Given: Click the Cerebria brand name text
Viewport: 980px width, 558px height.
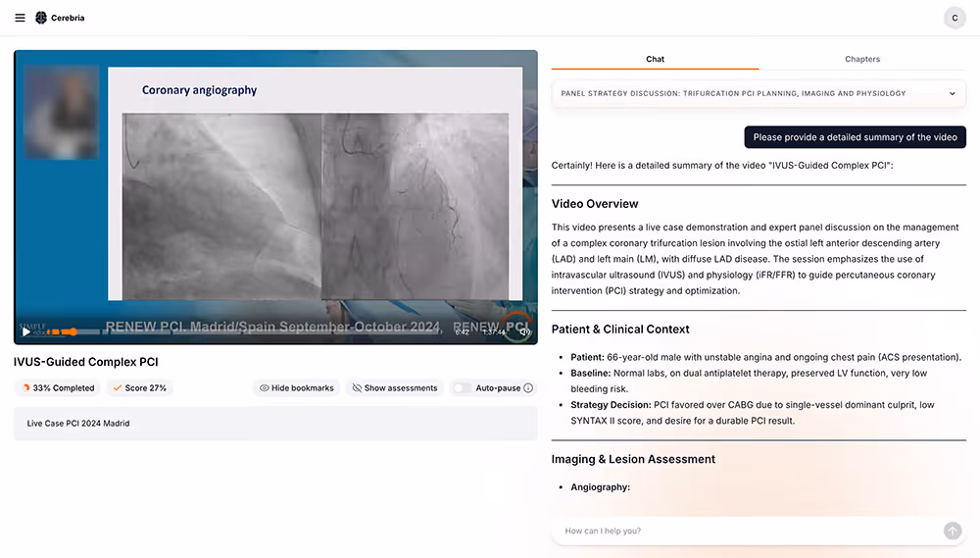Looking at the screenshot, I should [68, 18].
